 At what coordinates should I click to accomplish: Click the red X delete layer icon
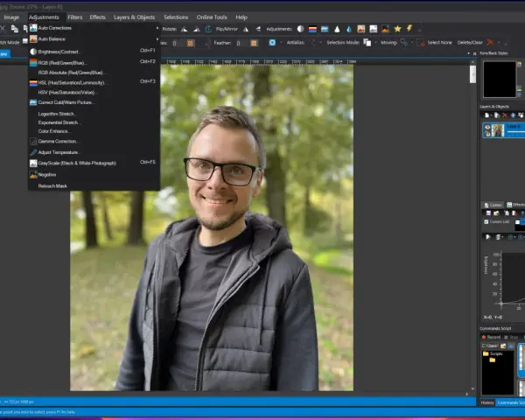point(505,115)
